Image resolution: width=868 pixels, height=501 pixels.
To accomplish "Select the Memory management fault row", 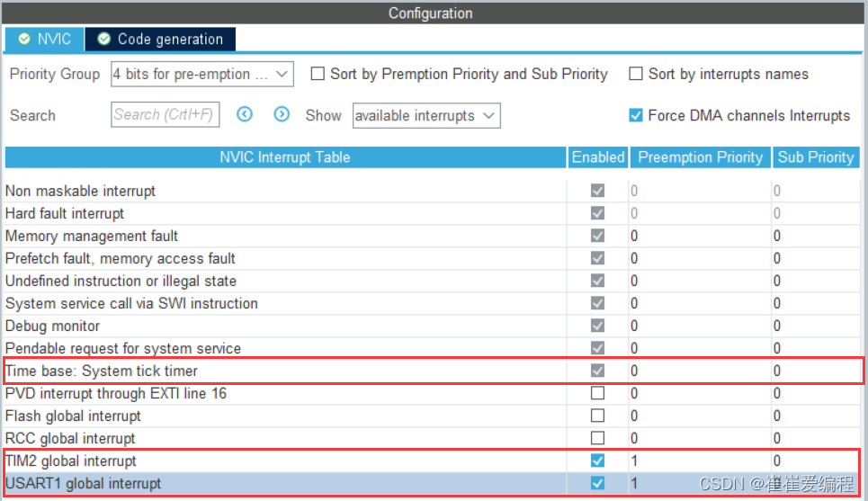I will 432,236.
